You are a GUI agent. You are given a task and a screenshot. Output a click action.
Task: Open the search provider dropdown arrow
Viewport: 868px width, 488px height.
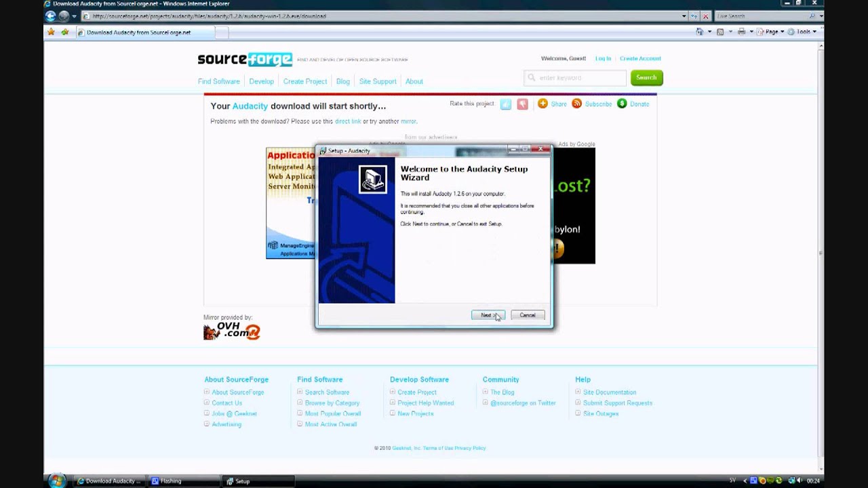pos(821,16)
